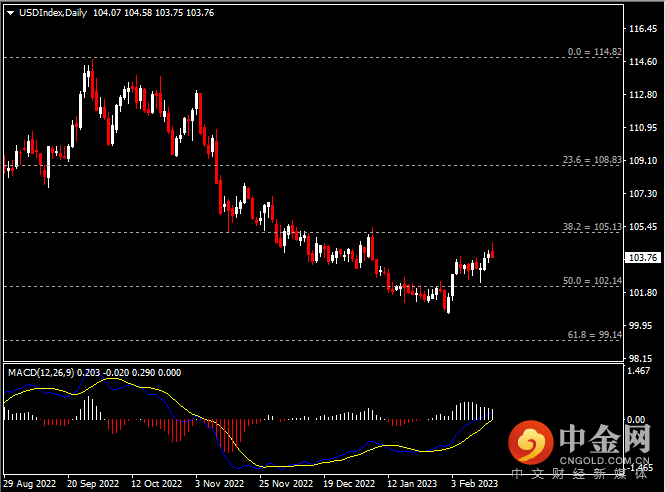
Task: Click the 1.467 MACD scale value
Action: (637, 371)
